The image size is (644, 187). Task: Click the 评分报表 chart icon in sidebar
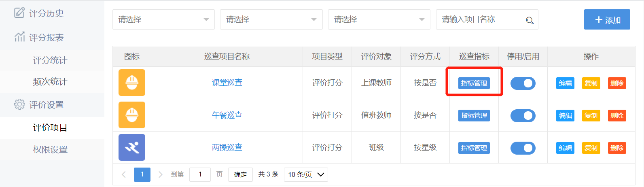(x=19, y=37)
